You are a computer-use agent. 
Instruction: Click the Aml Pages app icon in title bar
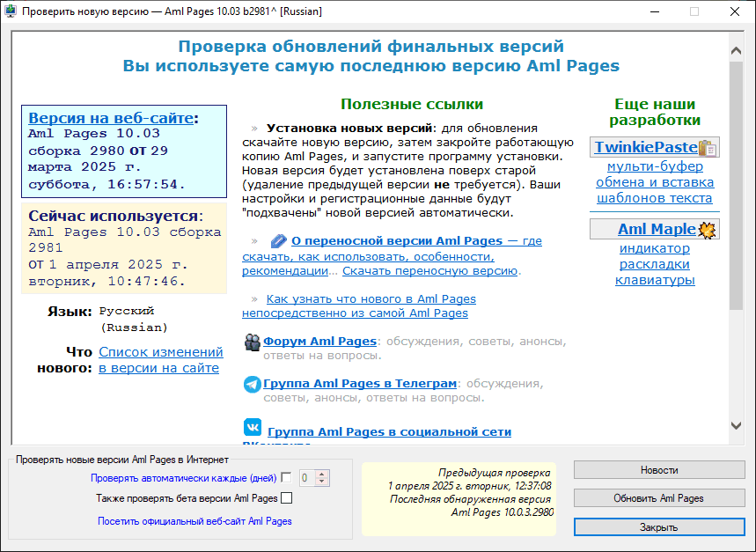coord(10,11)
